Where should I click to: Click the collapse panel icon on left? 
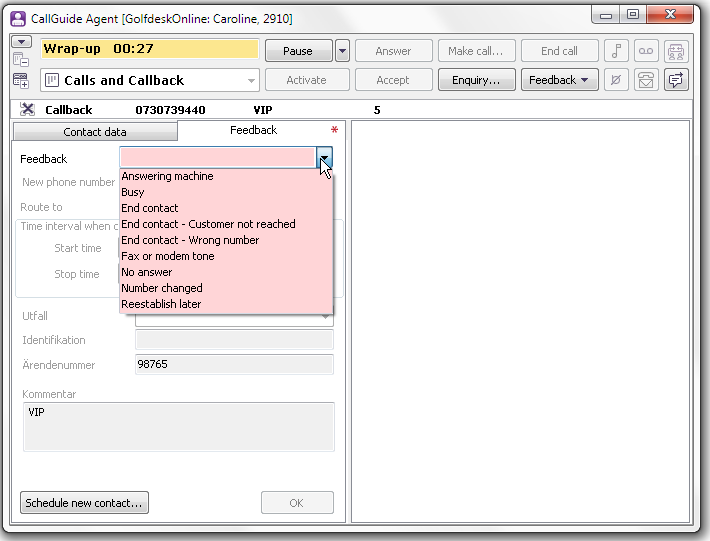click(x=21, y=60)
